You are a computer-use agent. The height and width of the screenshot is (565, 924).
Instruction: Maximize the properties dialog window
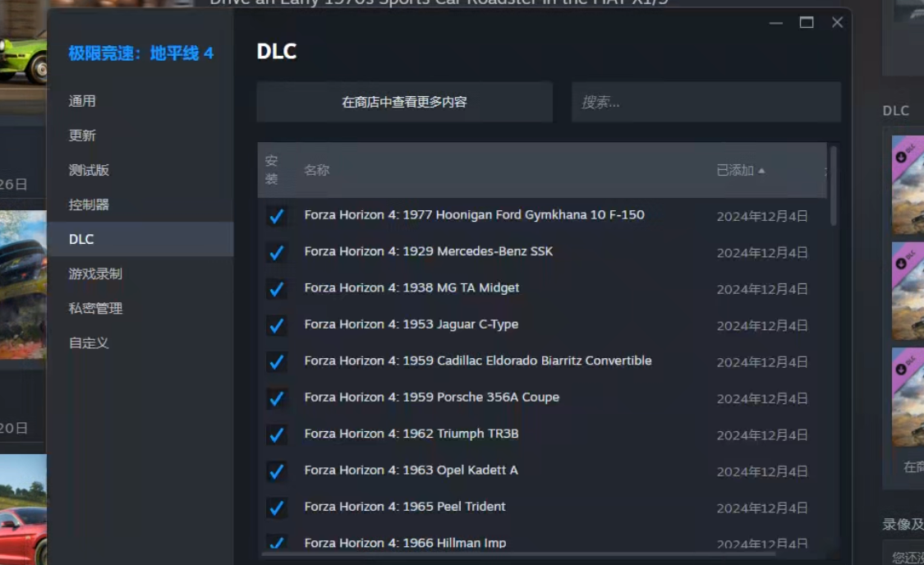tap(807, 22)
